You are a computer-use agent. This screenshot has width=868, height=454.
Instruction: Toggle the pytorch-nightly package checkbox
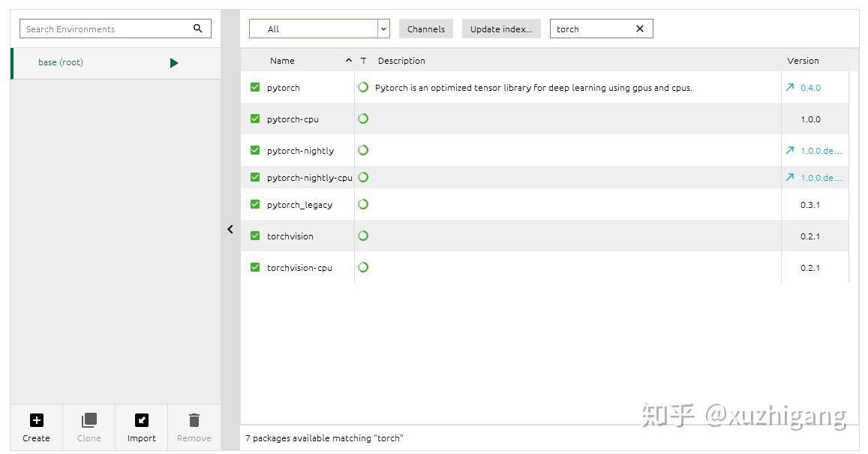tap(255, 150)
